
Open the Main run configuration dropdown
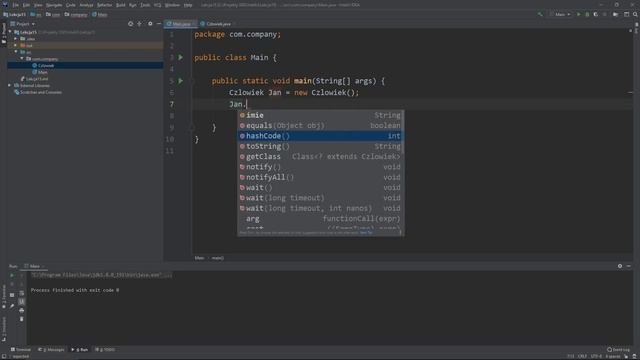560,14
